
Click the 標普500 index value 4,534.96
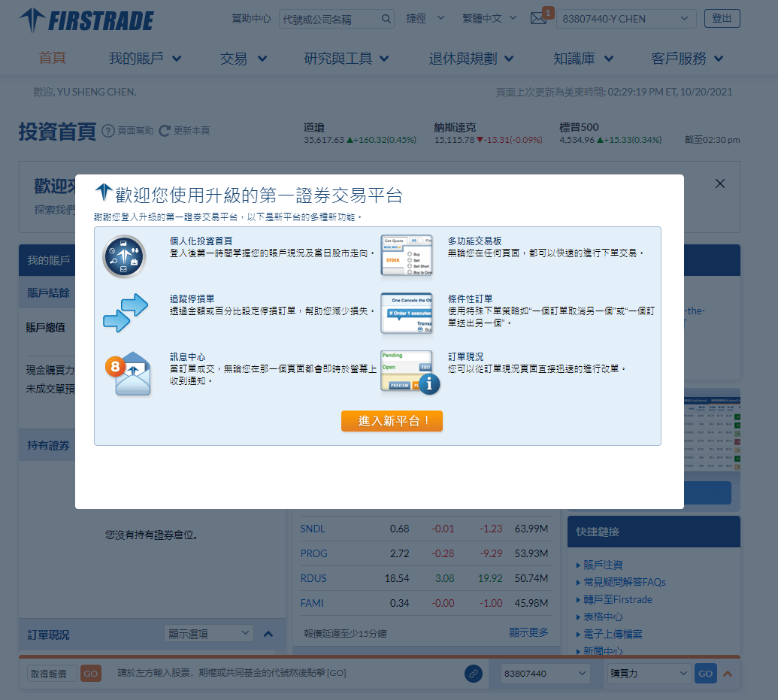tap(577, 140)
